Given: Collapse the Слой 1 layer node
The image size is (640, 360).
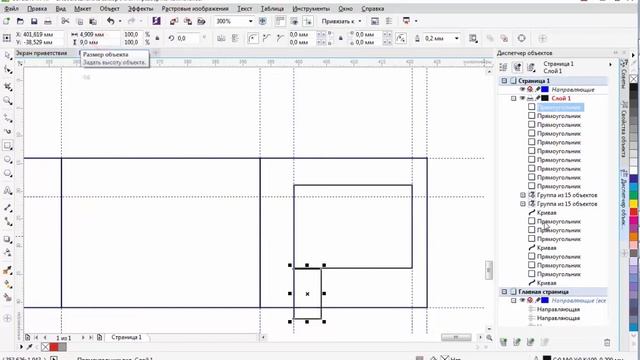Looking at the screenshot, I should [513, 98].
